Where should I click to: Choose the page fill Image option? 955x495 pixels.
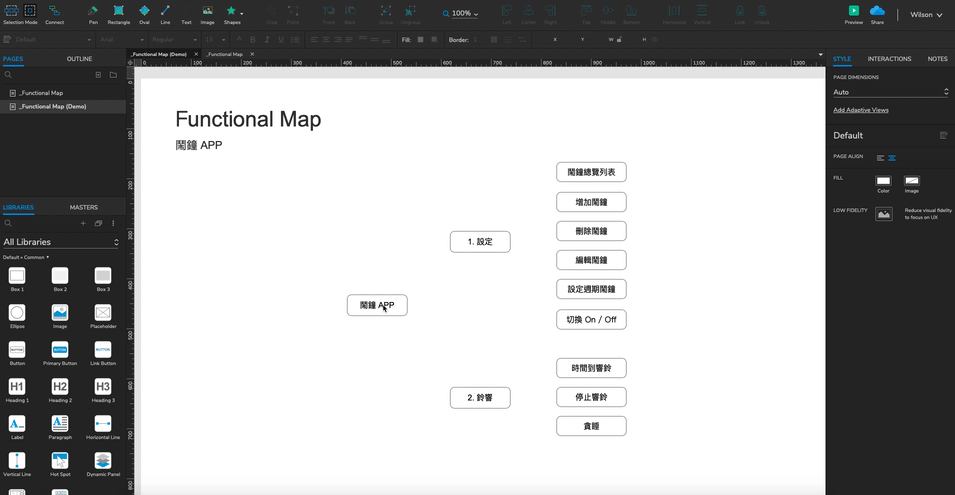pos(911,181)
